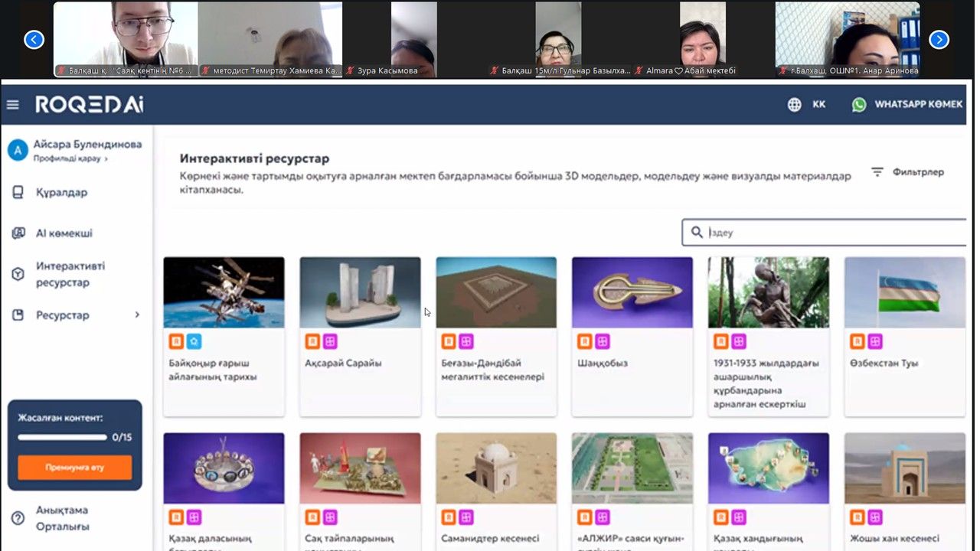Open AI көмекші in the sidebar
This screenshot has width=980, height=551.
click(64, 233)
